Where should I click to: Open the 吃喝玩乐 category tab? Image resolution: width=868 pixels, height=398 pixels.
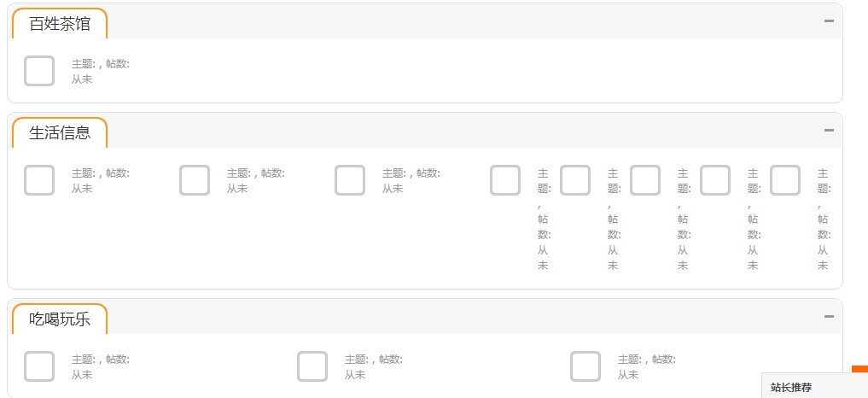[x=60, y=319]
